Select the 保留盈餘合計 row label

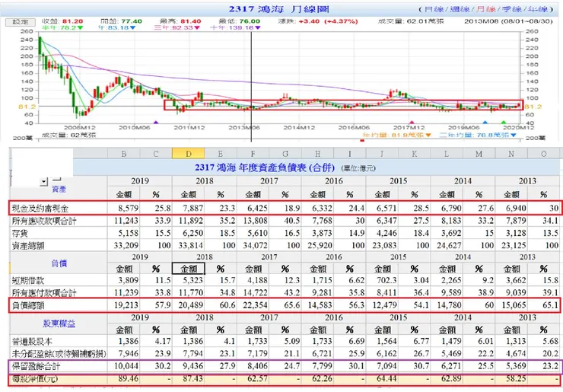pyautogui.click(x=36, y=366)
